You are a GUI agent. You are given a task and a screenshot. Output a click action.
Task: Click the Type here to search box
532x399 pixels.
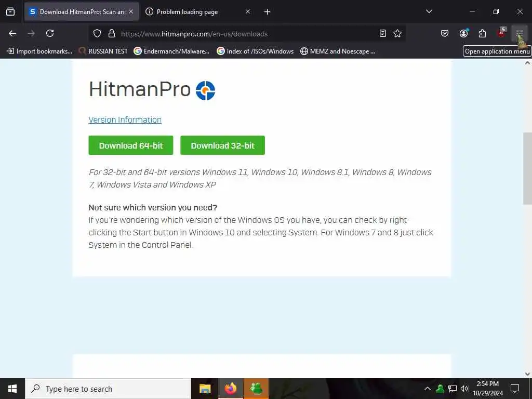pyautogui.click(x=108, y=389)
